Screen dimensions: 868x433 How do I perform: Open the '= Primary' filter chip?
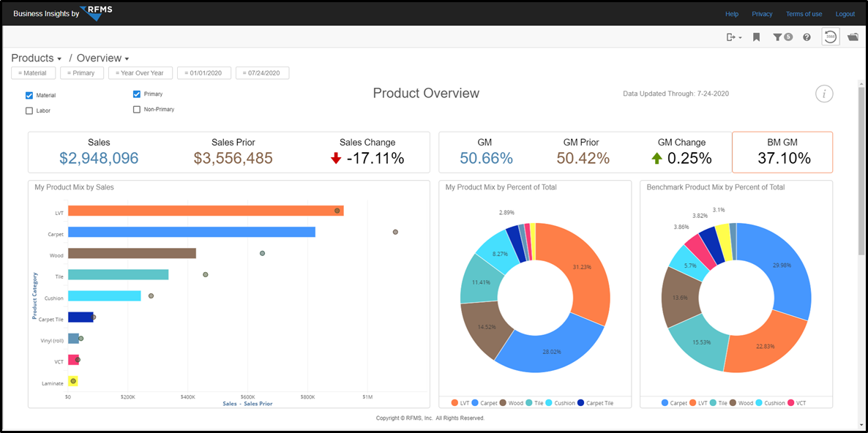[82, 73]
